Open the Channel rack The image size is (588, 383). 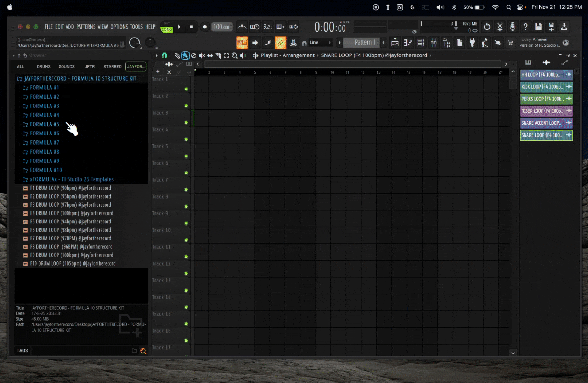pyautogui.click(x=420, y=43)
